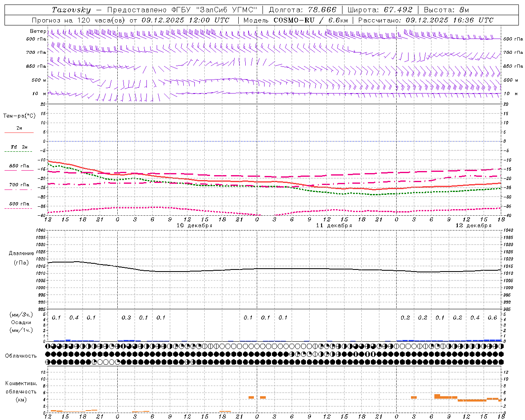This screenshot has height=420, width=525.
Task: Click the "700 гПа" entry in temperature legend
Action: [19, 185]
